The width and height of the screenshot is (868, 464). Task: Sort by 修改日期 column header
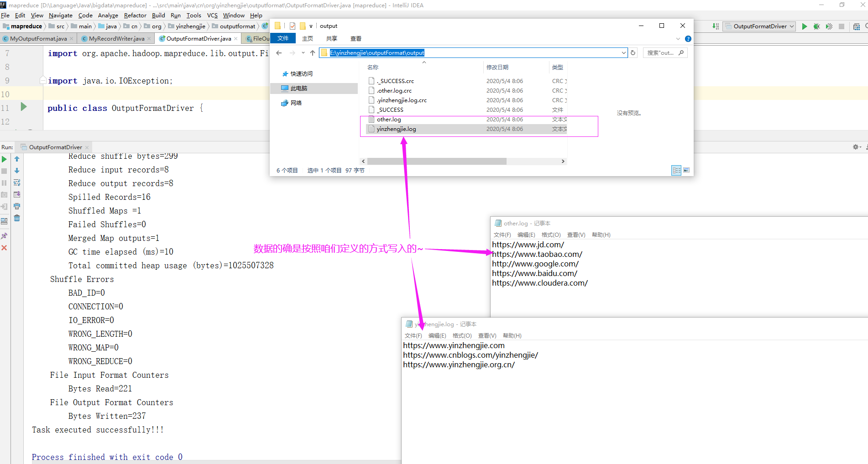[497, 68]
